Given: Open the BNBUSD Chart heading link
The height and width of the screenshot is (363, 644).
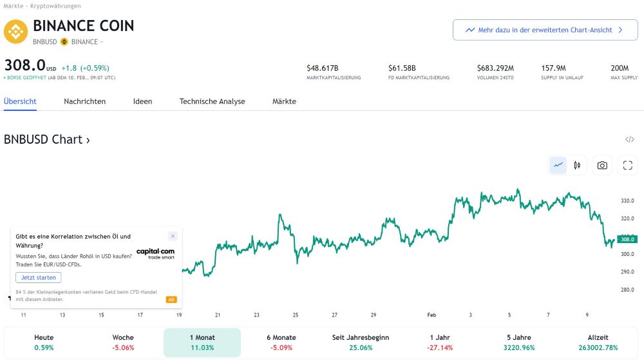Looking at the screenshot, I should 47,139.
